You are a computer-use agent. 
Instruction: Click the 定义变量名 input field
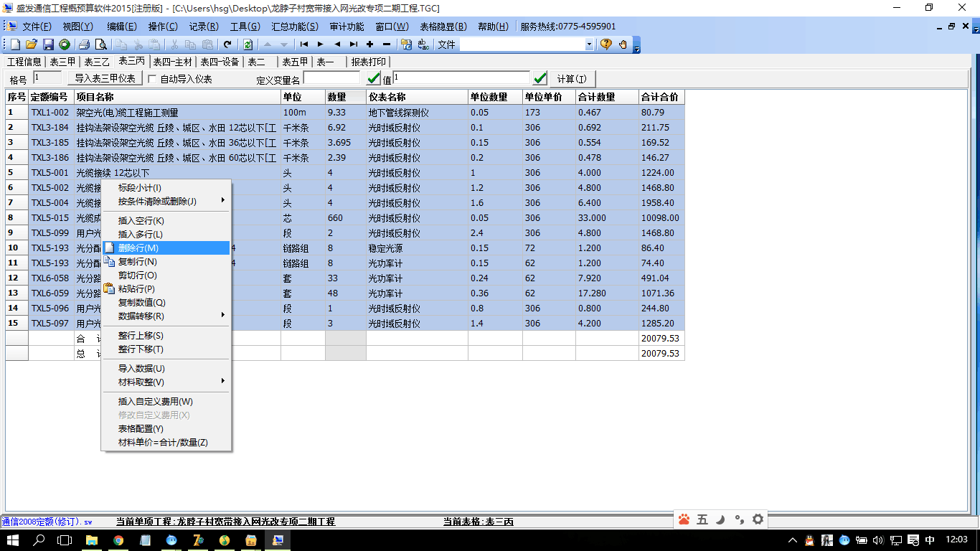tap(331, 77)
